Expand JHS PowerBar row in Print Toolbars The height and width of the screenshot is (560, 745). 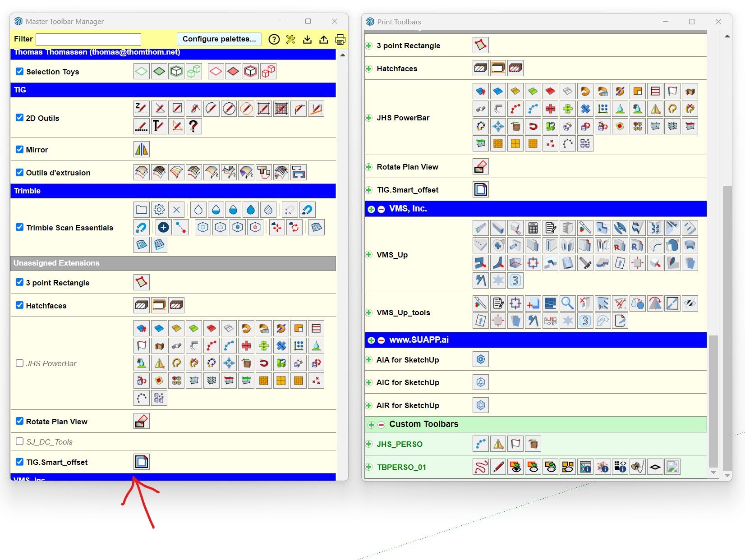click(369, 118)
